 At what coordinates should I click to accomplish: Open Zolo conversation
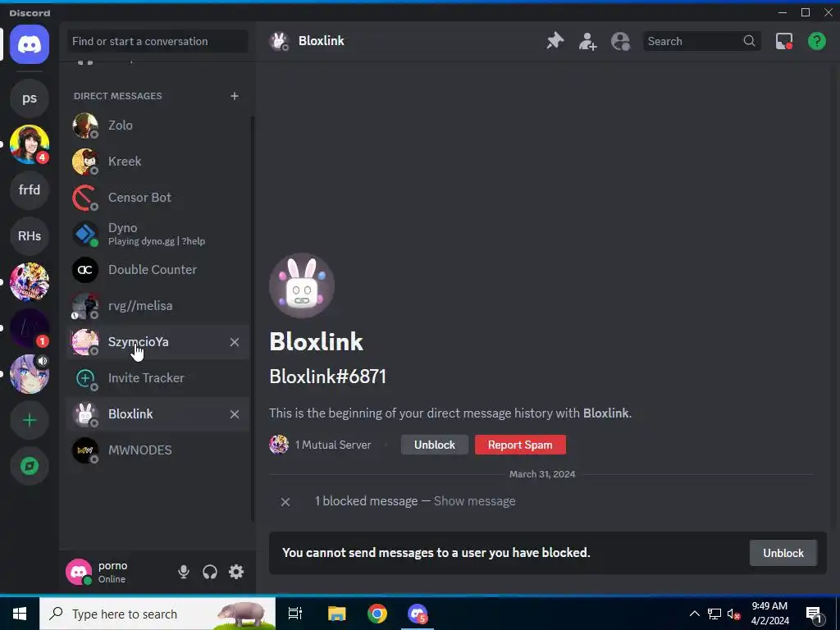coord(157,126)
